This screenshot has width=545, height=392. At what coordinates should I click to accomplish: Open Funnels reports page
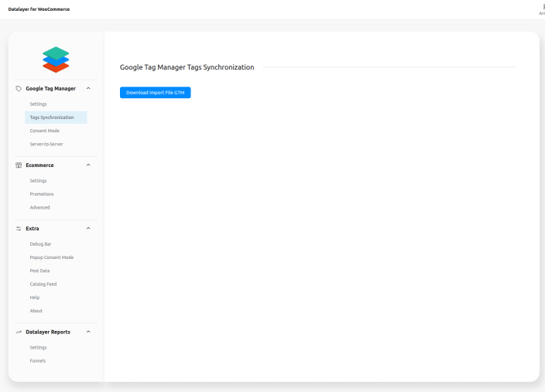(37, 361)
